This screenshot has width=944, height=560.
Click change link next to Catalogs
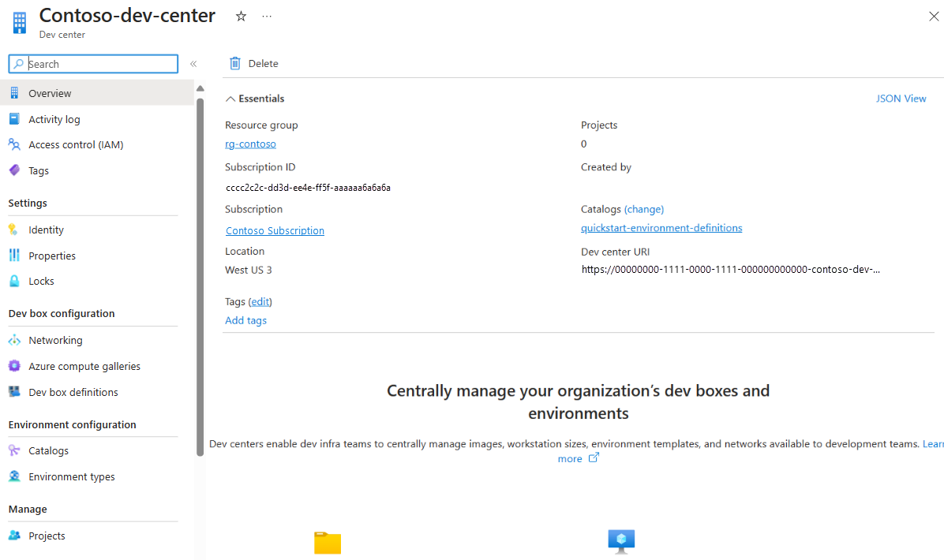coord(643,209)
